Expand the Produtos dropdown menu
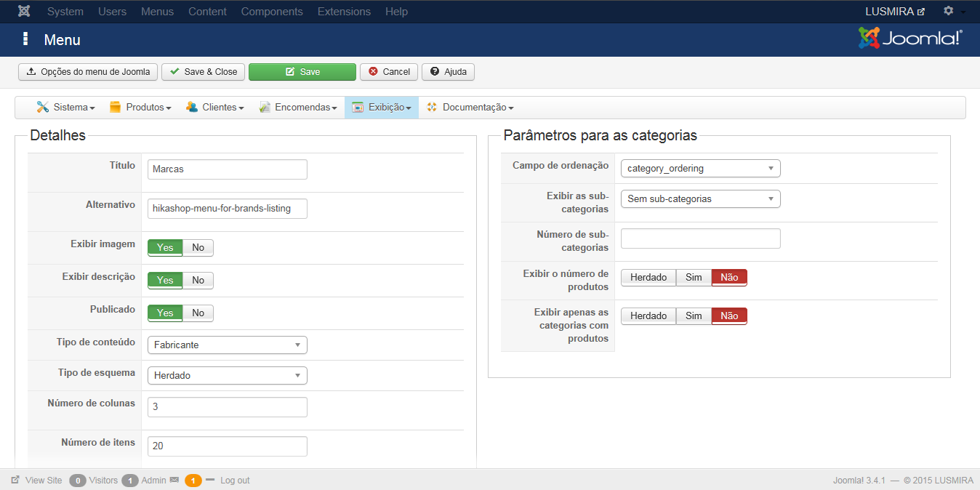Screen dimensions: 980x490 click(140, 107)
